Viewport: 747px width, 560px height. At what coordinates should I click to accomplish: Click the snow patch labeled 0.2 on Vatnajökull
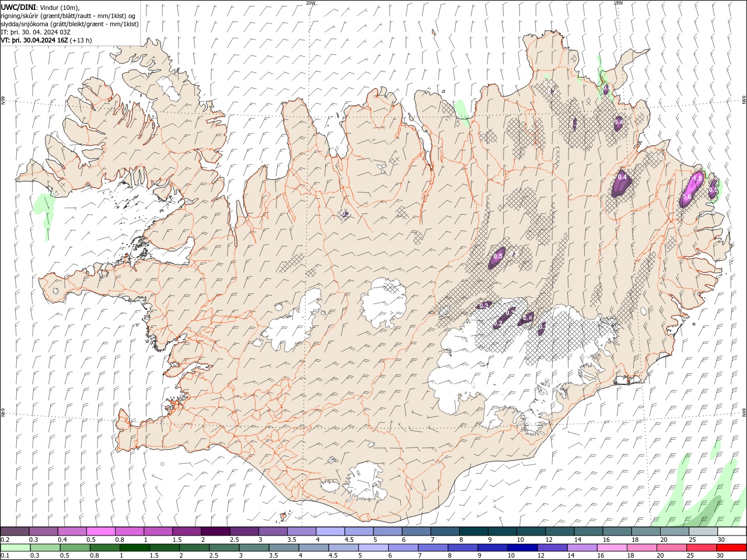click(x=501, y=320)
